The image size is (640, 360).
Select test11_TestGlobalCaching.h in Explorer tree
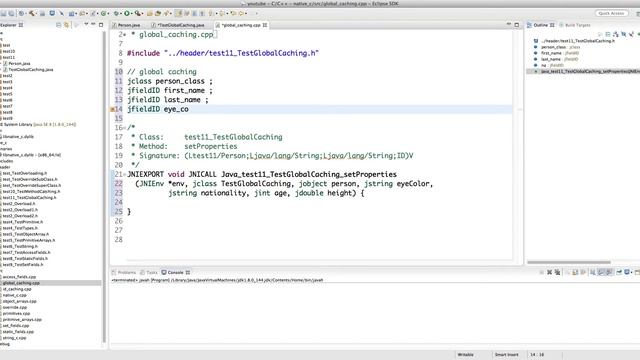pos(29,198)
